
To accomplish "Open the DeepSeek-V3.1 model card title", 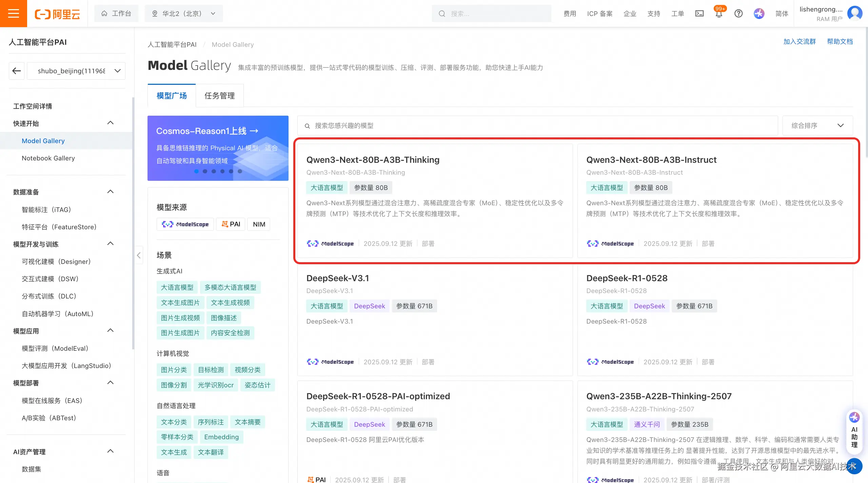I will [338, 278].
